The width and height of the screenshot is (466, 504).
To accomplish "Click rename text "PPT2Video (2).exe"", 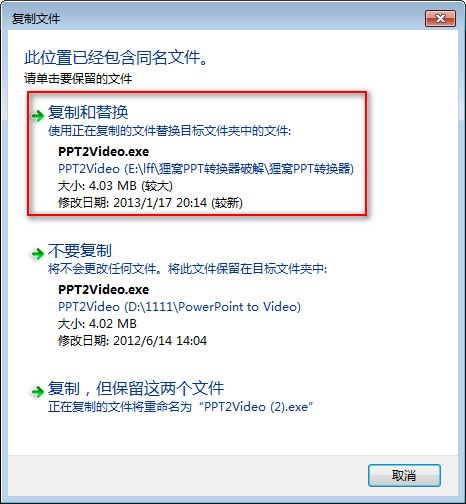I will click(x=256, y=407).
